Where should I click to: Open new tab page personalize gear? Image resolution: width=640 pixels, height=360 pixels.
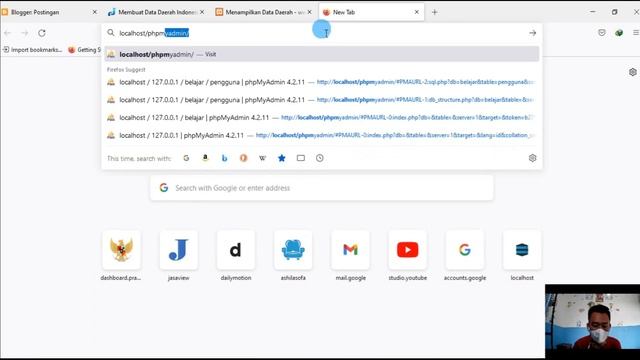(633, 72)
